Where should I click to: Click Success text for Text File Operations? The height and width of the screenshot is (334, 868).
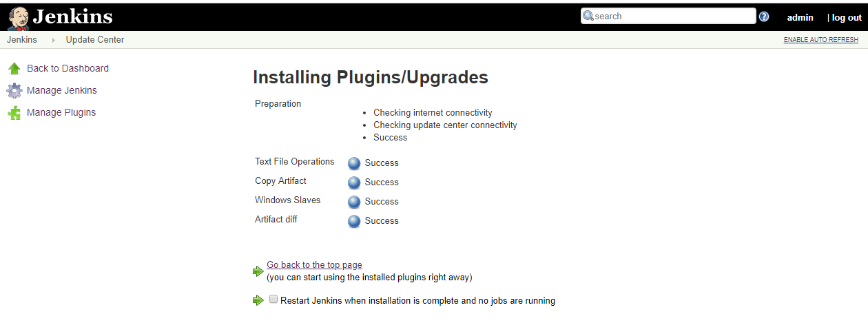click(382, 163)
